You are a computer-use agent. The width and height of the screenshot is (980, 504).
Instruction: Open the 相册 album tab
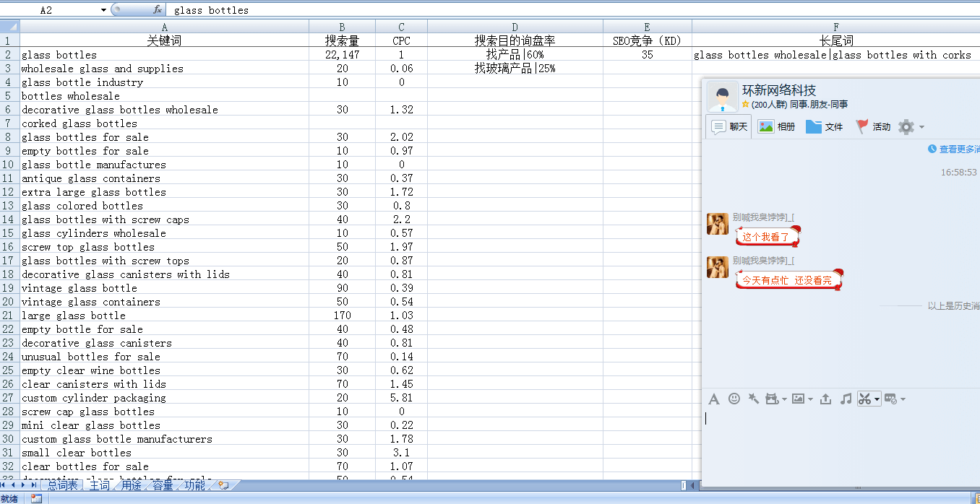pyautogui.click(x=776, y=127)
